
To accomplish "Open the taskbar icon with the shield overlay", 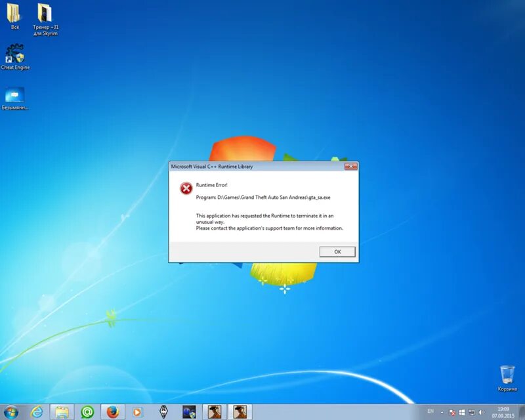I will point(189,412).
